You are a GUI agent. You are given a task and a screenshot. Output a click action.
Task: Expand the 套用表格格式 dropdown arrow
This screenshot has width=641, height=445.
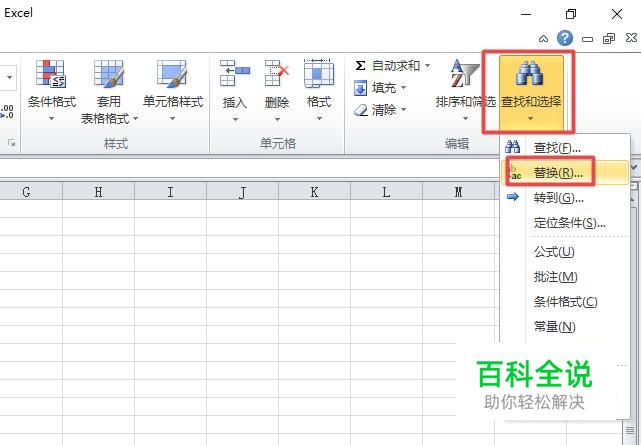pos(135,119)
